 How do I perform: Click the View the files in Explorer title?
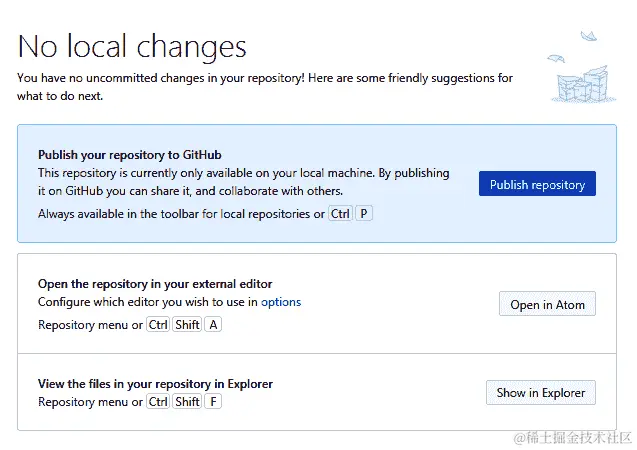click(x=155, y=384)
